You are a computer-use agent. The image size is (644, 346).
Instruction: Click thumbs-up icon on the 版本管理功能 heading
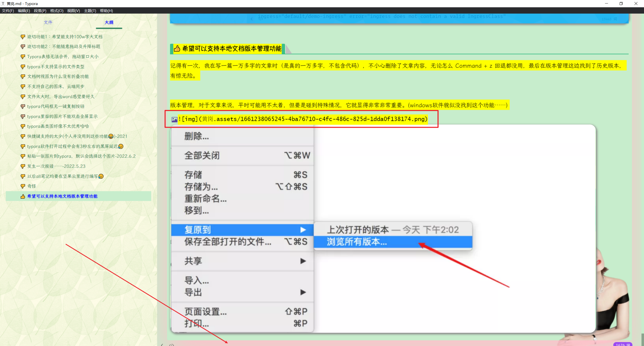[177, 49]
